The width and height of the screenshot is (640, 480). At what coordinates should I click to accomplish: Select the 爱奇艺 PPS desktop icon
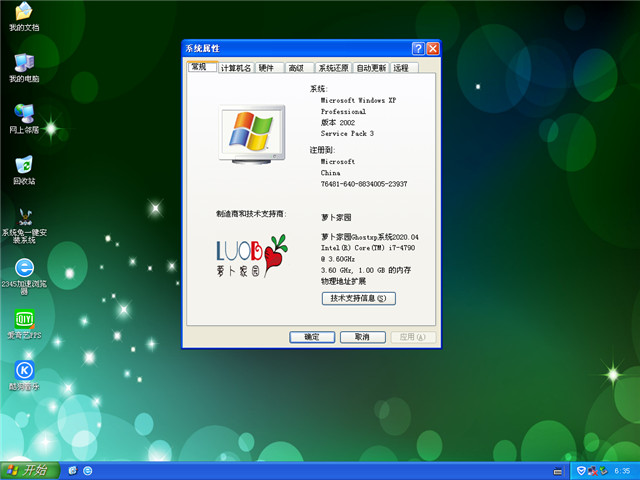(x=24, y=324)
